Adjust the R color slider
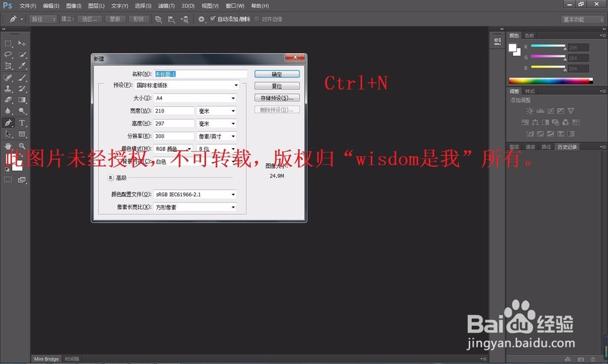The height and width of the screenshot is (364, 608). click(x=548, y=47)
